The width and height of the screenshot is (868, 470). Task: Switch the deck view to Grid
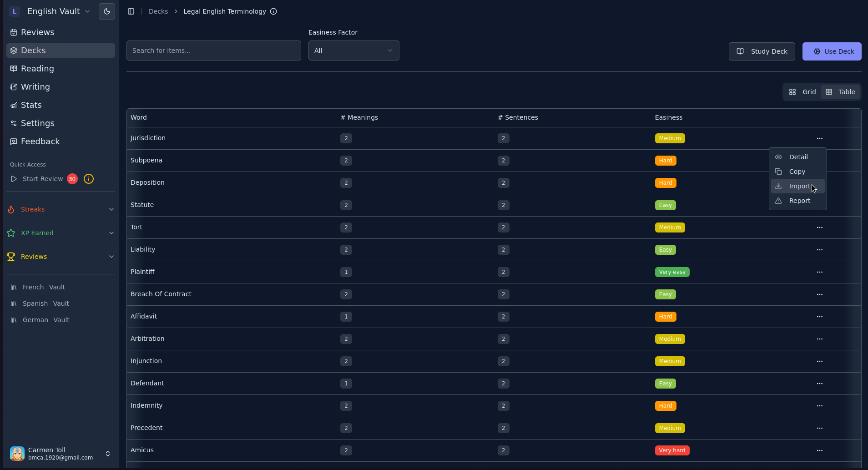[802, 91]
